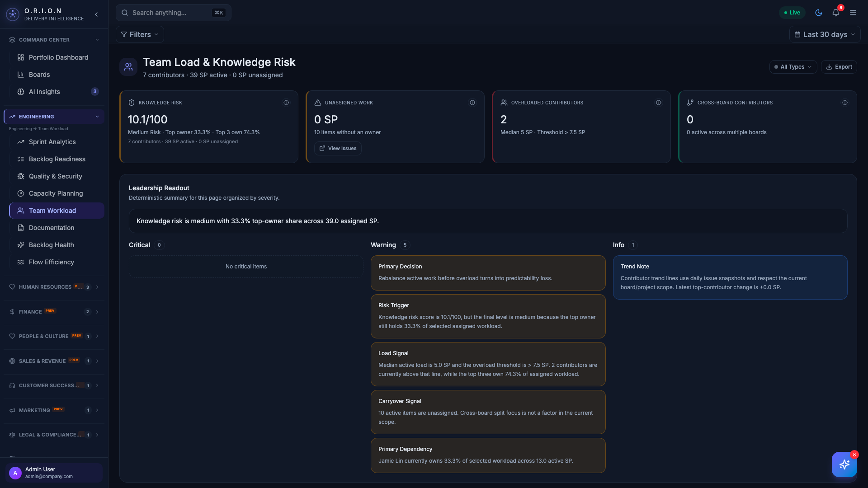Click the No critical items placeholder
Screen dimensions: 868x488
pyautogui.click(x=246, y=267)
